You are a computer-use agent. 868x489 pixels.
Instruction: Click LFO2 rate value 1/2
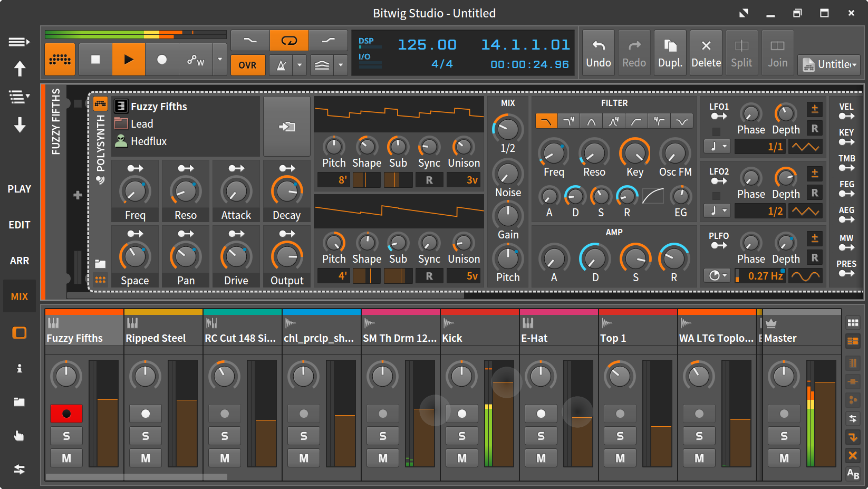(760, 211)
